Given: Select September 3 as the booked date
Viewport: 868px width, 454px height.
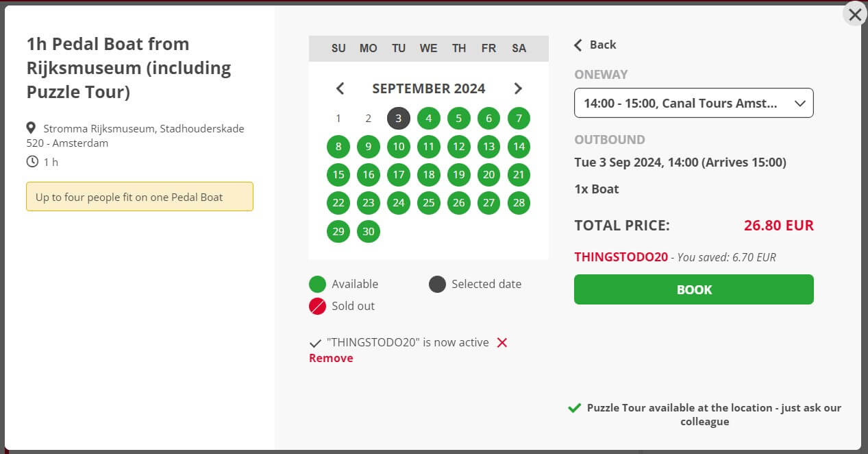Looking at the screenshot, I should 398,118.
